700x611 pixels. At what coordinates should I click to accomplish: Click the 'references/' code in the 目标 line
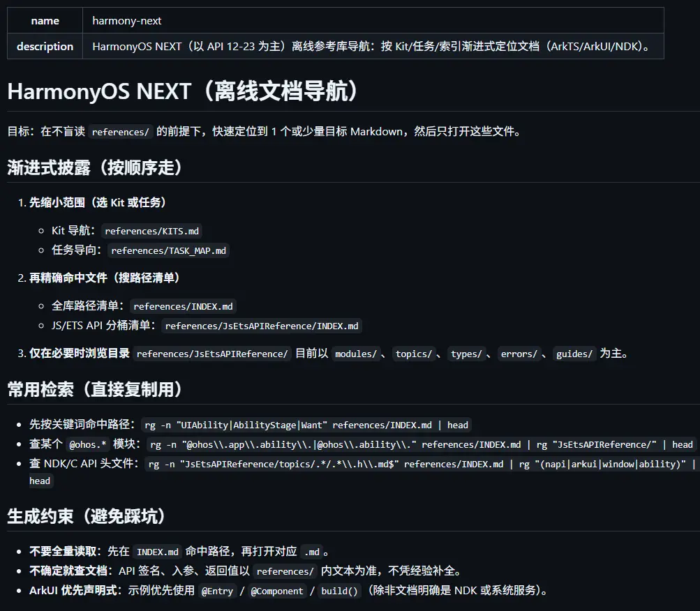coord(121,132)
